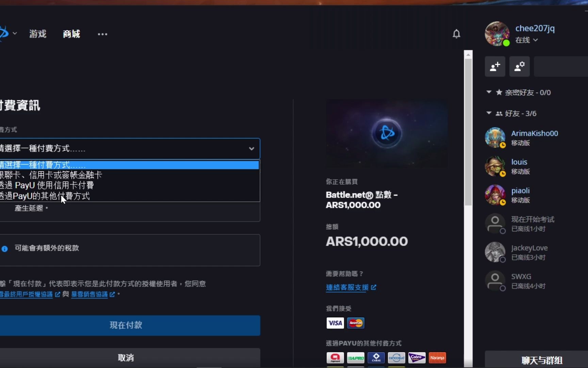Choose 透過 PayU 使用信用卡付費 option
Image resolution: width=588 pixels, height=368 pixels.
pos(129,185)
